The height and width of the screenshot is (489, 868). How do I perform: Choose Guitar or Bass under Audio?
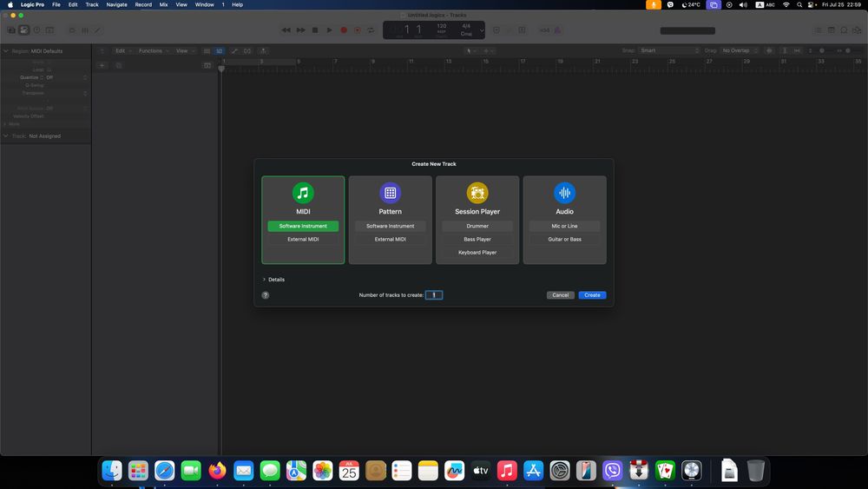coord(565,239)
